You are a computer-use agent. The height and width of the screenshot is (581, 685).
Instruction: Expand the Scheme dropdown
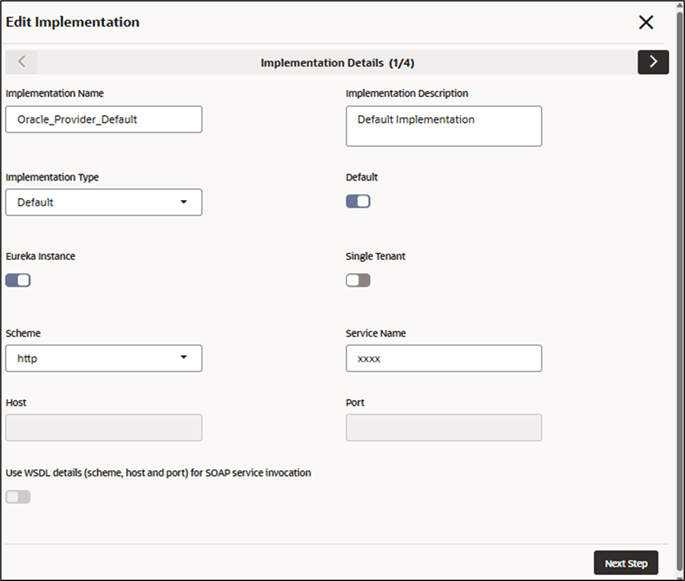104,358
